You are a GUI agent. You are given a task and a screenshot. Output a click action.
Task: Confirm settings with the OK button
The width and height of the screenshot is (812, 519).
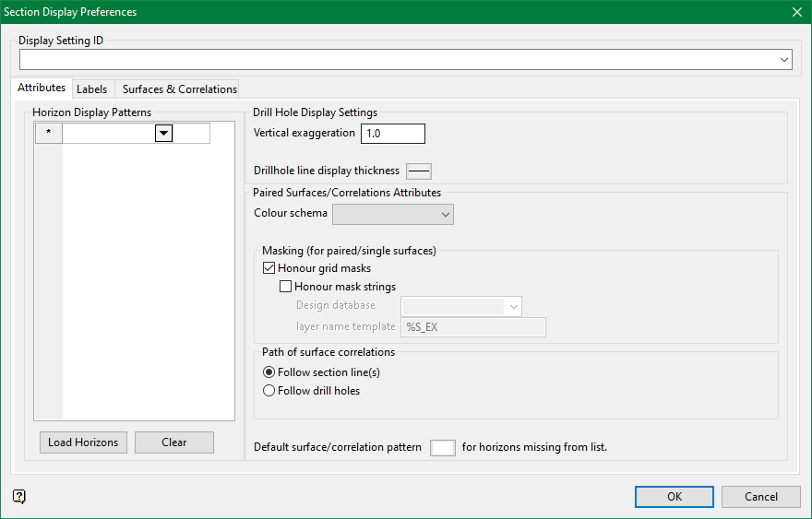point(675,497)
